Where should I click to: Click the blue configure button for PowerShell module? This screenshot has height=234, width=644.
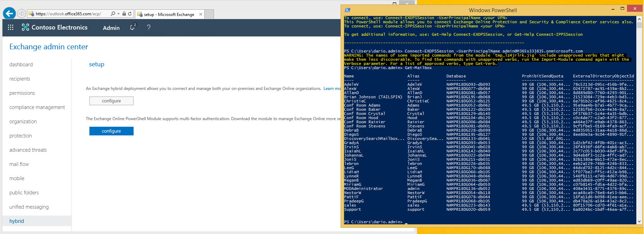(x=111, y=131)
